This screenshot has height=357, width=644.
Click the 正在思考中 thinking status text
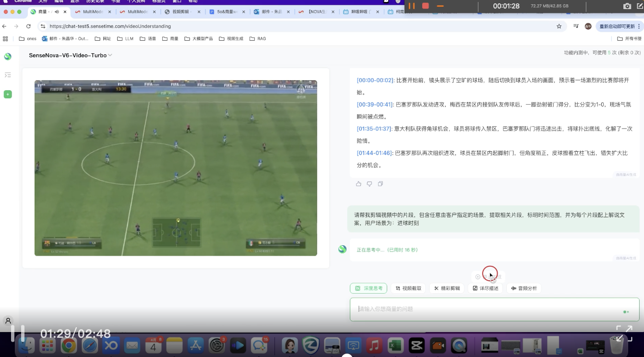pos(387,250)
